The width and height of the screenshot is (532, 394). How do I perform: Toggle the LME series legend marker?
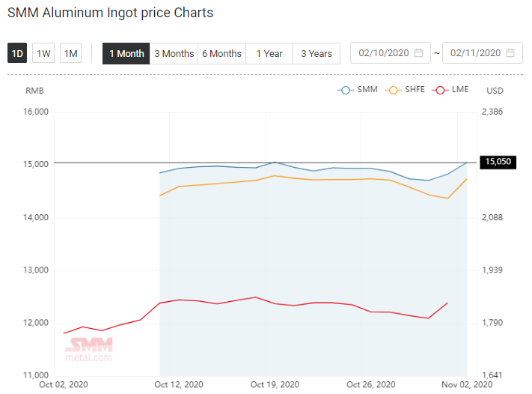(440, 90)
